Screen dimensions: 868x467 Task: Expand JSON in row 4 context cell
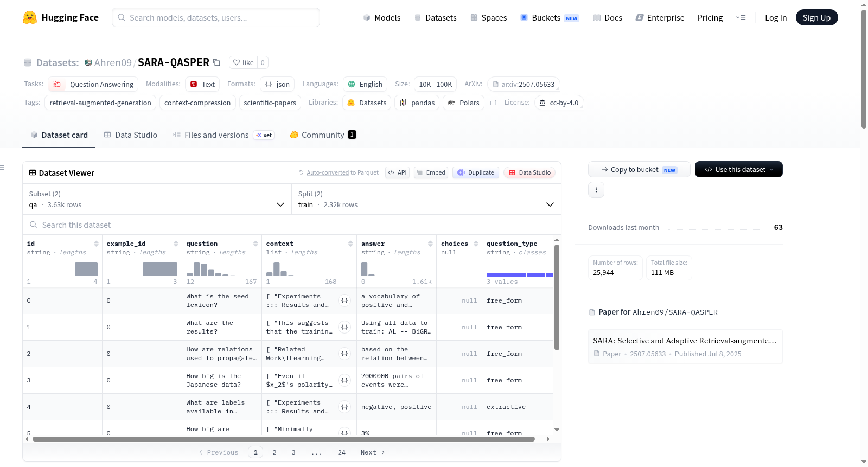coord(344,407)
